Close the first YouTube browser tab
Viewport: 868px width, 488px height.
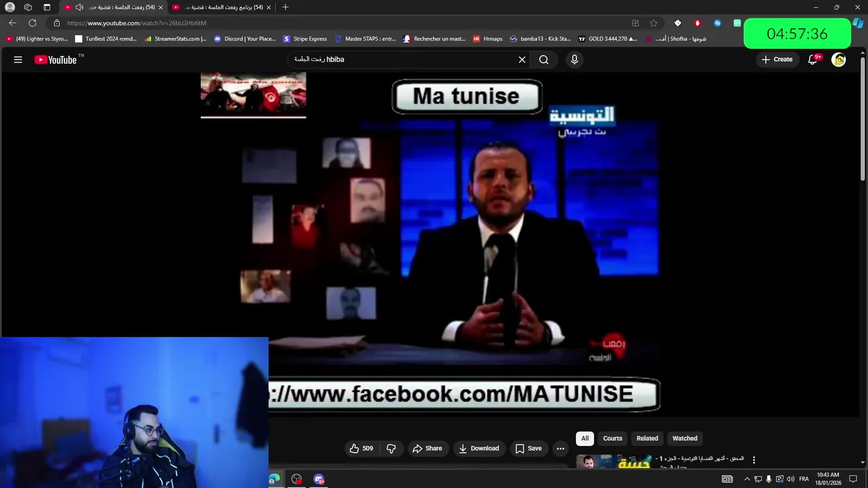[161, 7]
